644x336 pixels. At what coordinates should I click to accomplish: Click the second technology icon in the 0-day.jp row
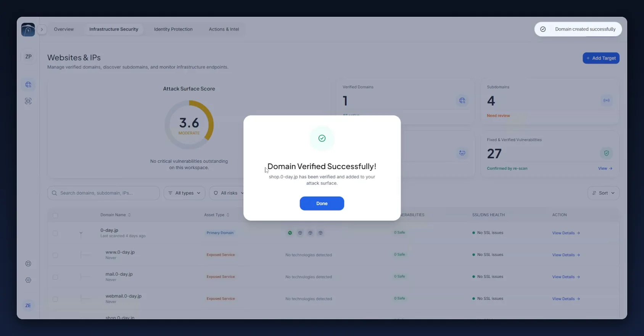(x=300, y=233)
